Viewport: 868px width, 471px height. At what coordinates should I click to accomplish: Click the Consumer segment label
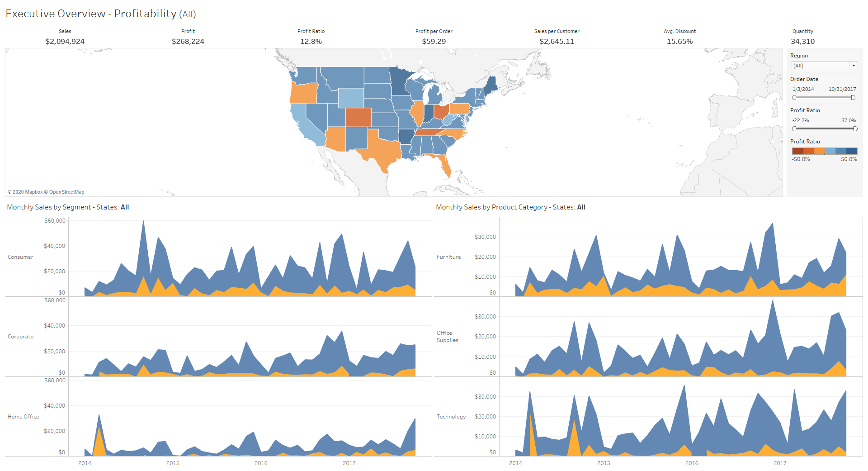click(20, 257)
